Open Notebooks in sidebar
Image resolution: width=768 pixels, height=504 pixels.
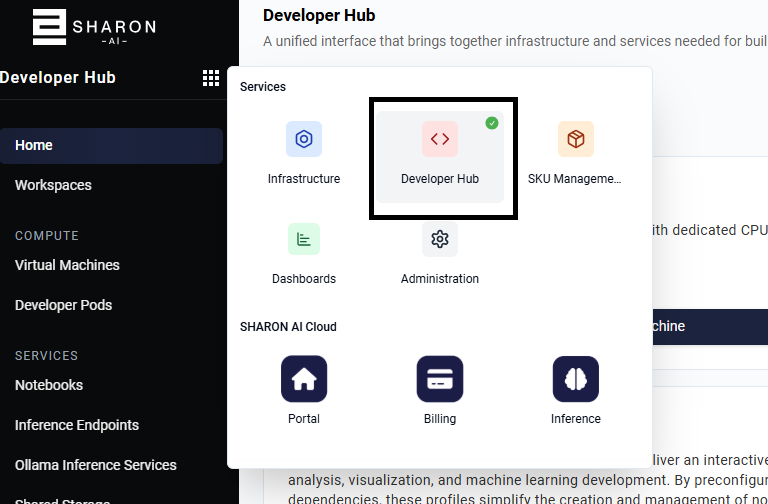click(48, 385)
